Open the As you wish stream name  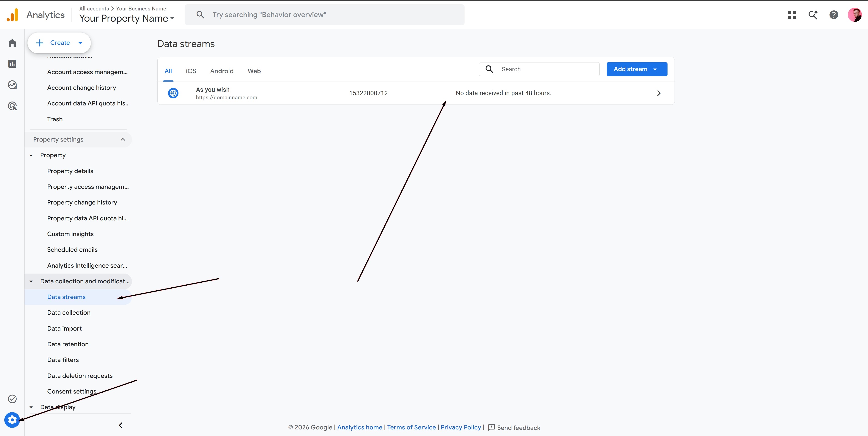(213, 89)
